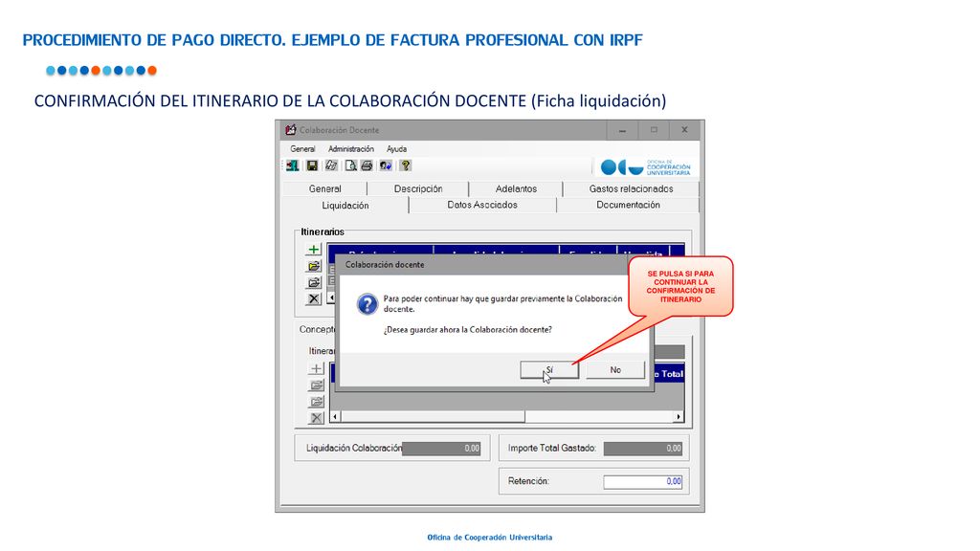Viewport: 980px width, 551px height.
Task: Minimize the Colaboración Docente window
Action: 622,130
